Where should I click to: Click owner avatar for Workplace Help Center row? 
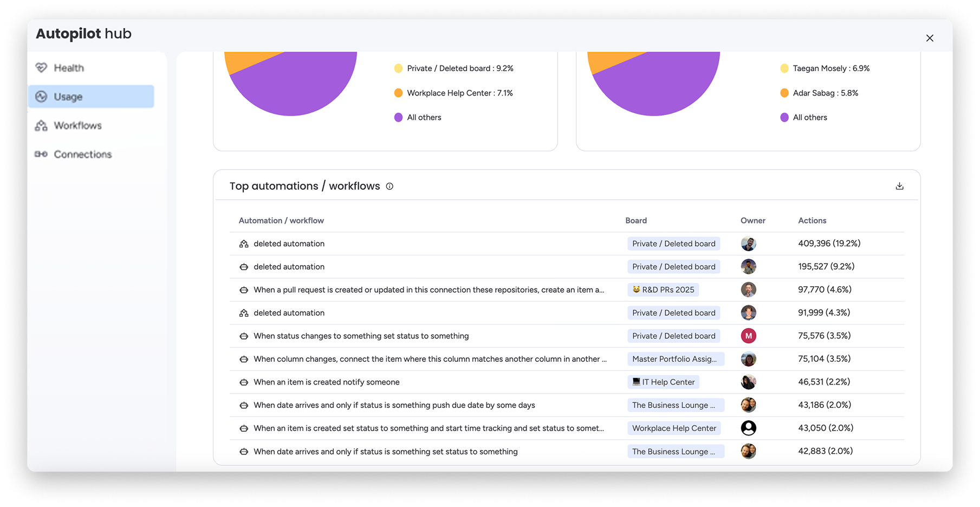[748, 428]
